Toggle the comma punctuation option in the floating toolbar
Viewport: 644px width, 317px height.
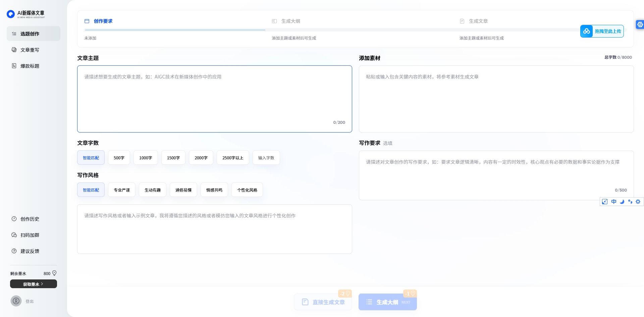[631, 202]
